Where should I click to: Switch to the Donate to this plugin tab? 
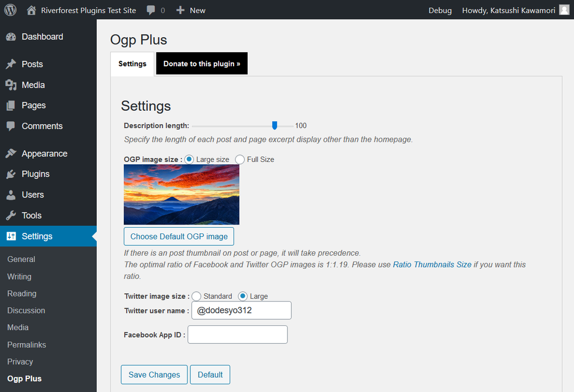click(x=201, y=64)
